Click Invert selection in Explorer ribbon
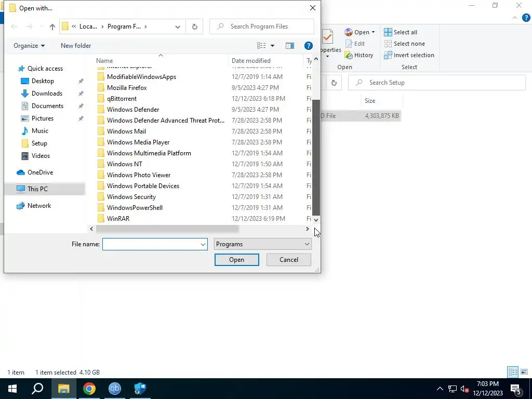The width and height of the screenshot is (532, 399). [x=409, y=55]
